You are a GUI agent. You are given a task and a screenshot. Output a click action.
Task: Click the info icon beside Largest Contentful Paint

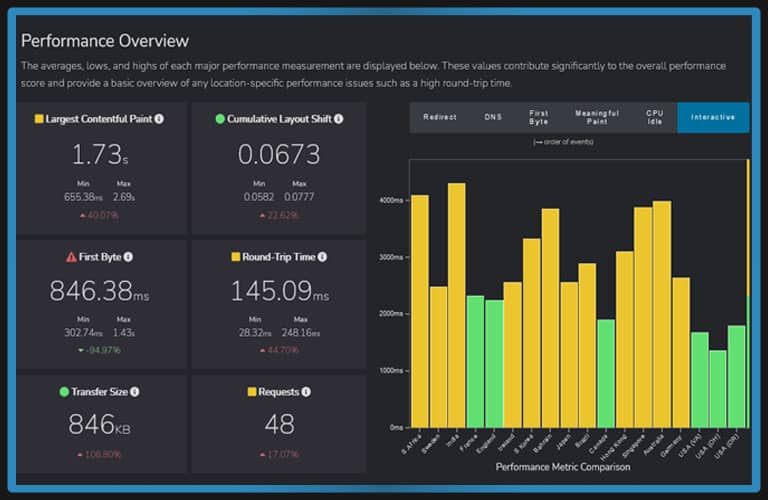click(159, 119)
